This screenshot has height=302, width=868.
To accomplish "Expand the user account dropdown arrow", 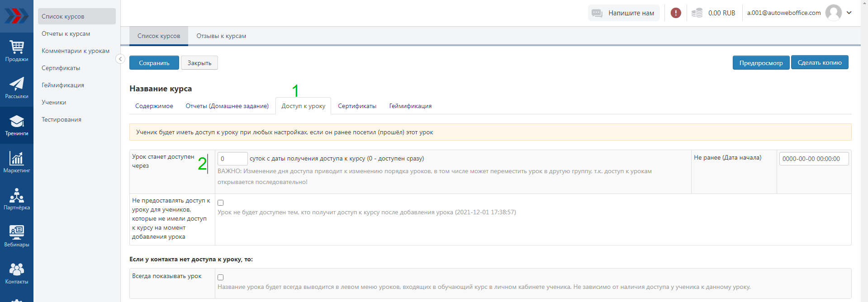I will click(849, 13).
